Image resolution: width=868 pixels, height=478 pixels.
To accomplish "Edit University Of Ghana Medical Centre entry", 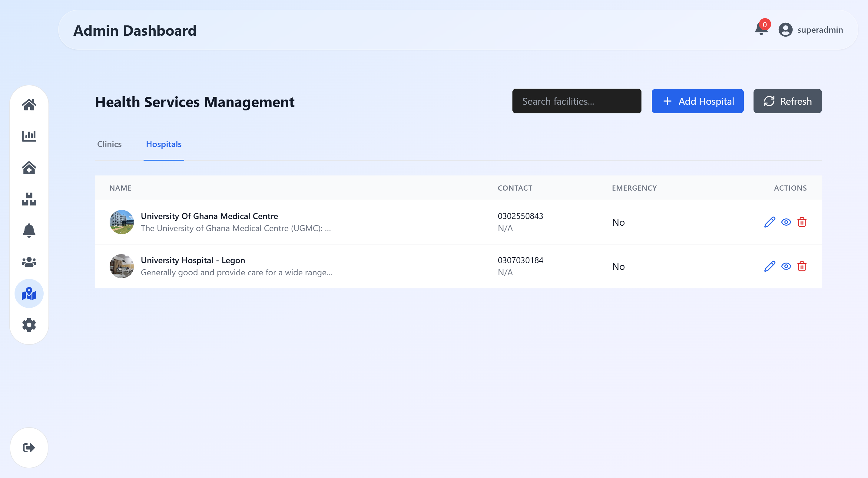I will pos(770,222).
